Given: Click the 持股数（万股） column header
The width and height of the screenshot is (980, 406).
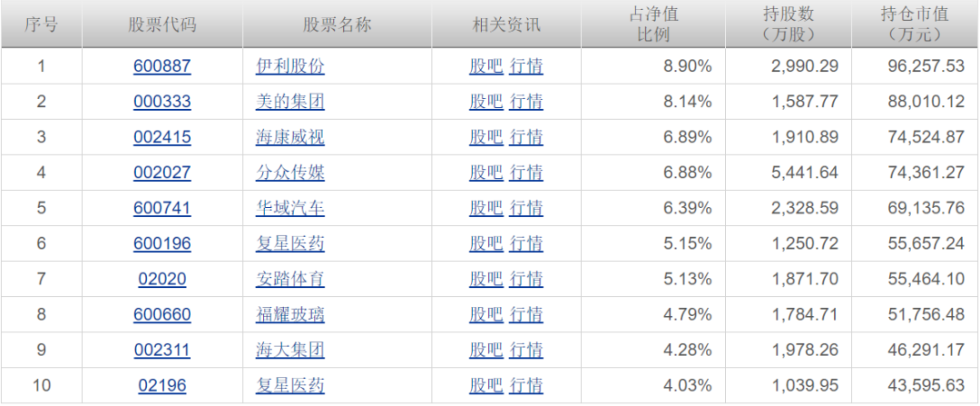Looking at the screenshot, I should click(x=789, y=25).
